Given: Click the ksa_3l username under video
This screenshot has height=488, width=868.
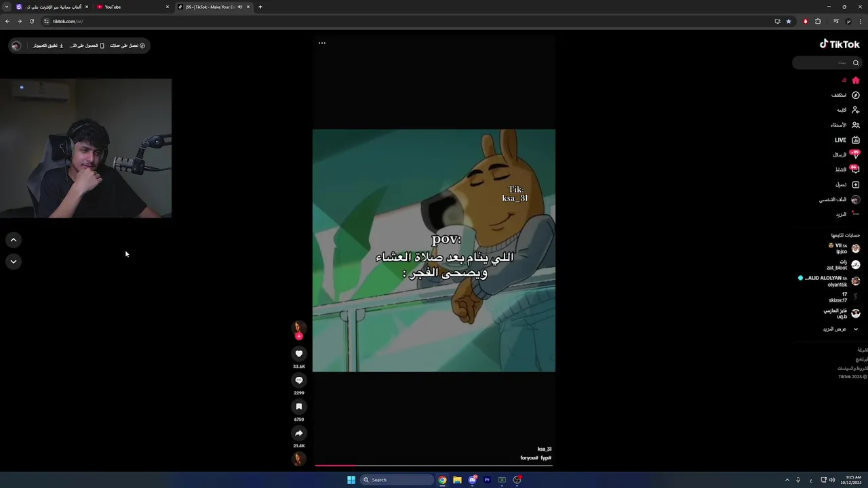Looking at the screenshot, I should (545, 449).
